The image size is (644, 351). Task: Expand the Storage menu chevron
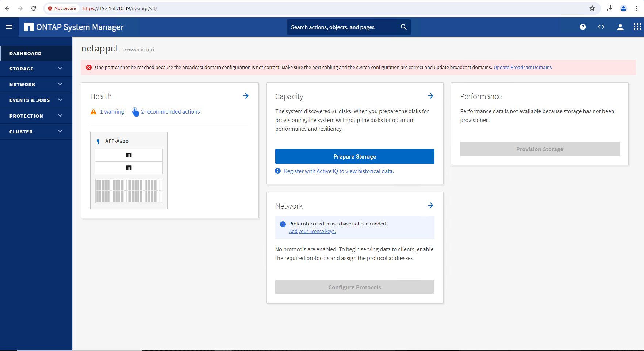60,68
